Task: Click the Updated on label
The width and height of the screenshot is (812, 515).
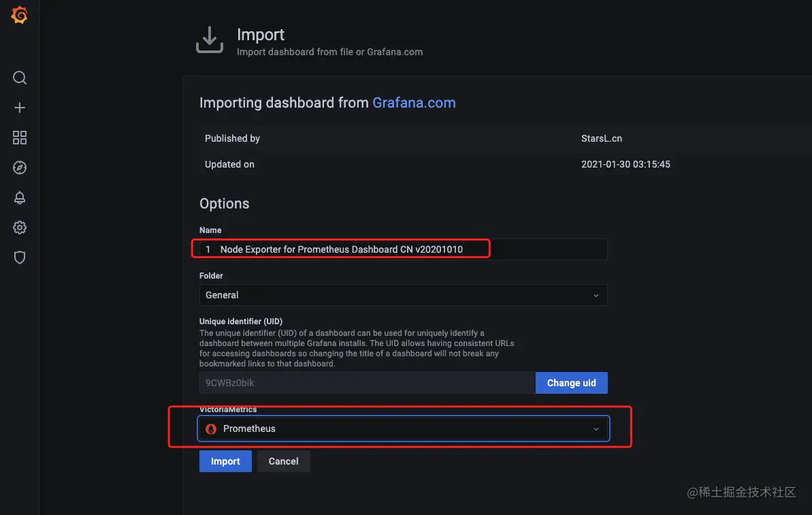Action: coord(229,164)
